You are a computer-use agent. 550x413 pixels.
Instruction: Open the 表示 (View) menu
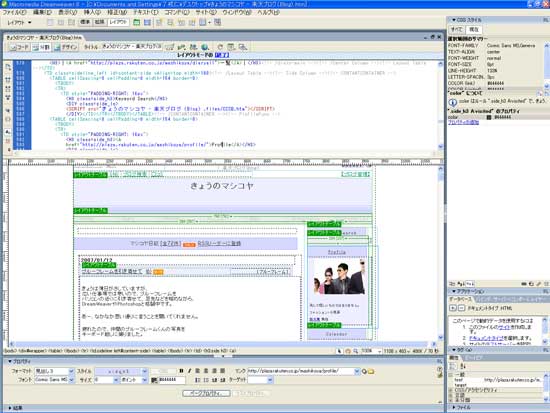[67, 12]
